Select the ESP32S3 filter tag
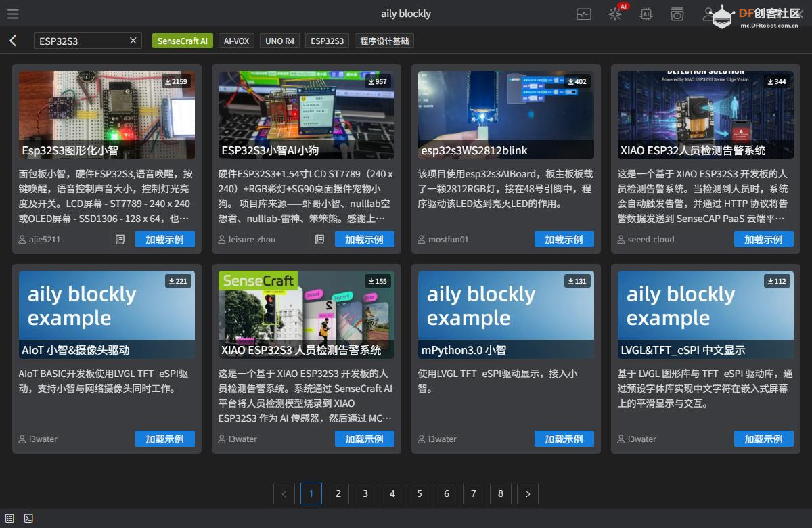The height and width of the screenshot is (528, 812). pos(328,41)
